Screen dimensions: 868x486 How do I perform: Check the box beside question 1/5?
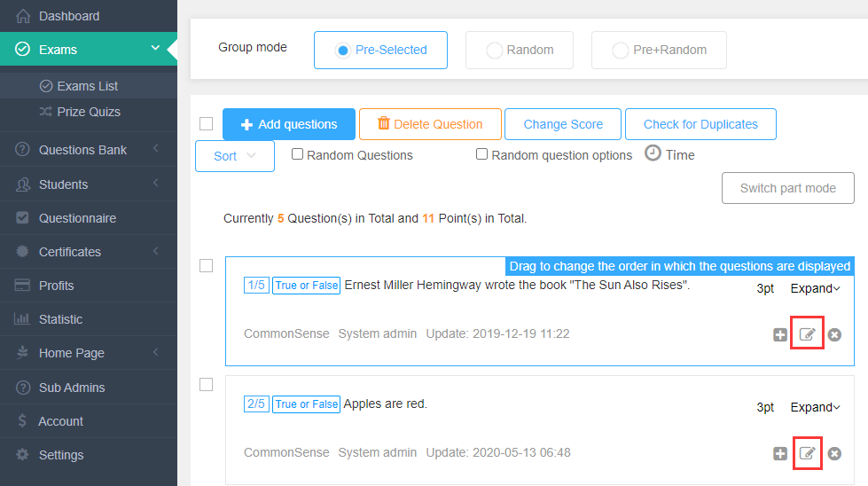(x=206, y=266)
